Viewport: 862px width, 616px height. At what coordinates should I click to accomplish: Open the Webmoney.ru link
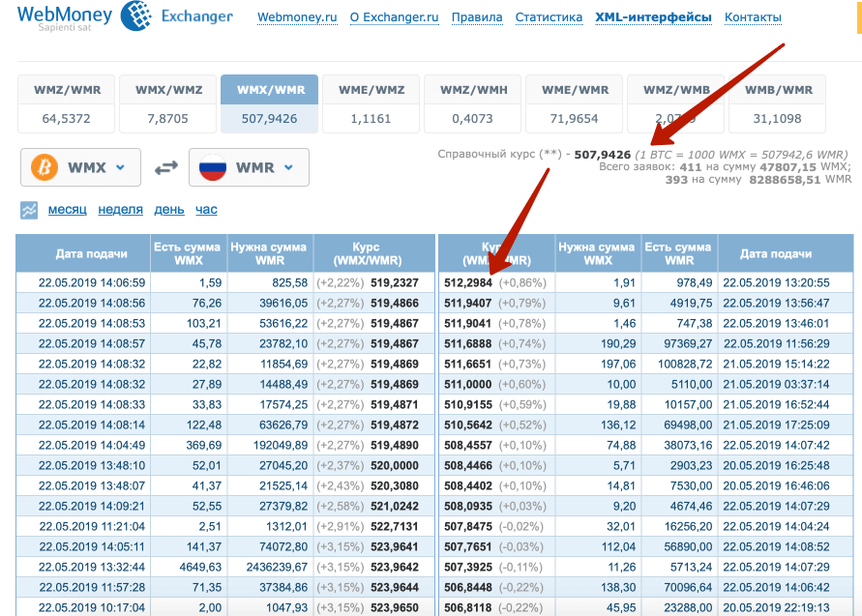(x=297, y=17)
